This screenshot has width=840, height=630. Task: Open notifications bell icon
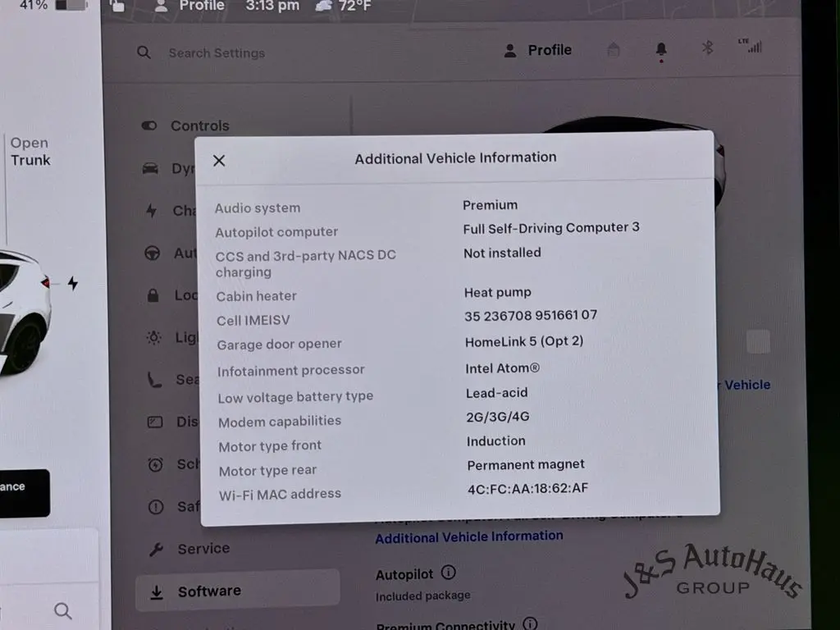click(661, 50)
